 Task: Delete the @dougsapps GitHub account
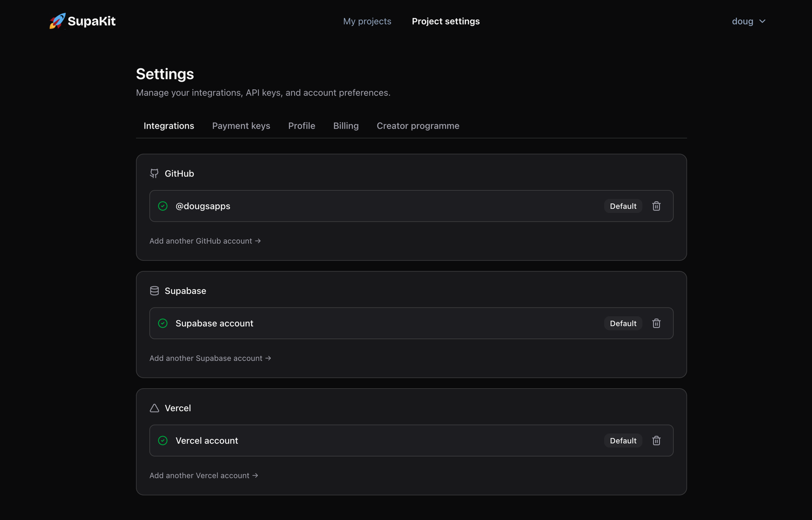(656, 206)
